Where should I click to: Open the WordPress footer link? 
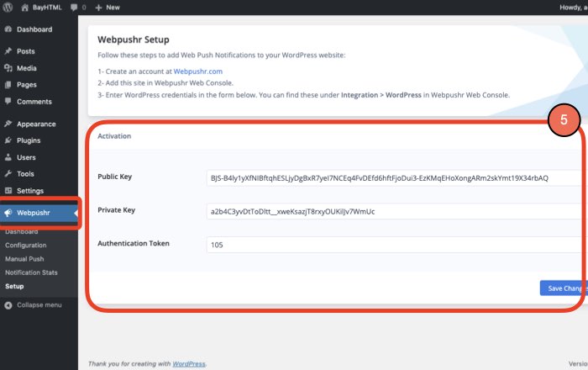pyautogui.click(x=189, y=364)
